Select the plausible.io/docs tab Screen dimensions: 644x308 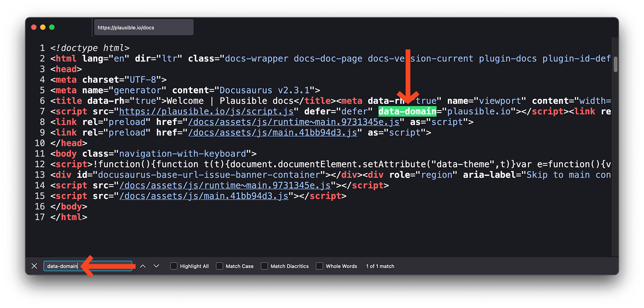(143, 27)
